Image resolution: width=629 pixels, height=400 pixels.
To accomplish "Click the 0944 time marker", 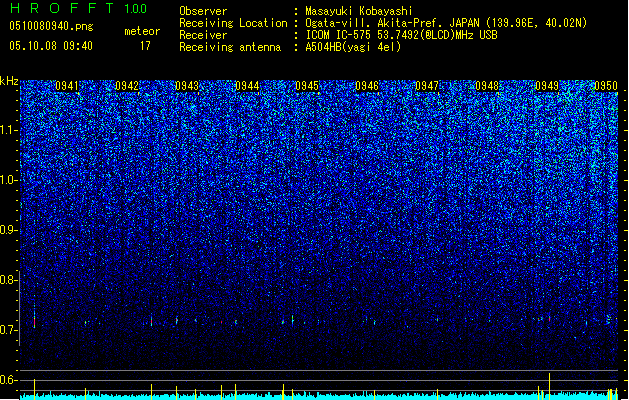I will (x=247, y=86).
